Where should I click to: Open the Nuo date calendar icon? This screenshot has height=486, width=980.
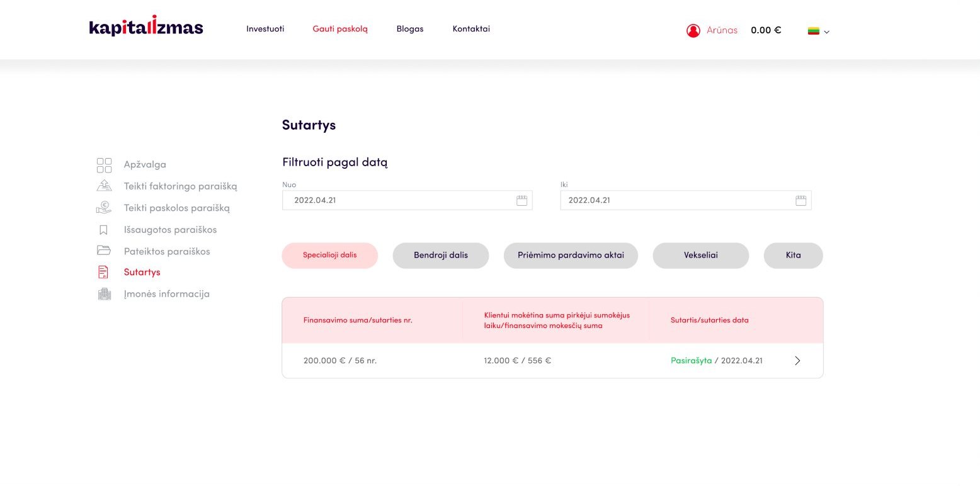(521, 201)
